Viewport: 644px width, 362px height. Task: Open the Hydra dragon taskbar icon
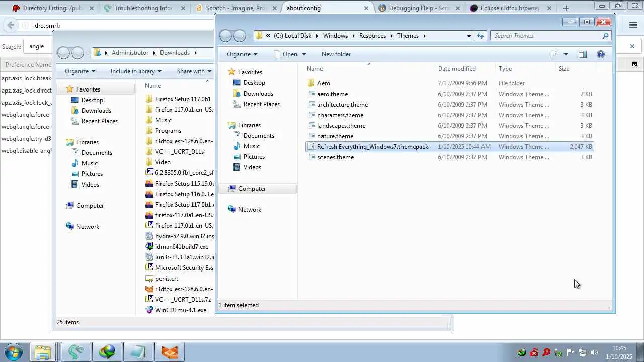[76, 352]
